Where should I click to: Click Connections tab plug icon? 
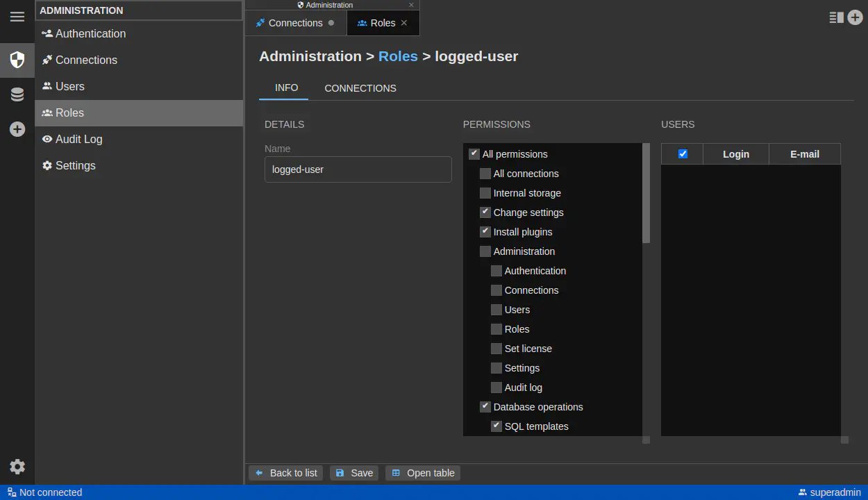pos(260,23)
